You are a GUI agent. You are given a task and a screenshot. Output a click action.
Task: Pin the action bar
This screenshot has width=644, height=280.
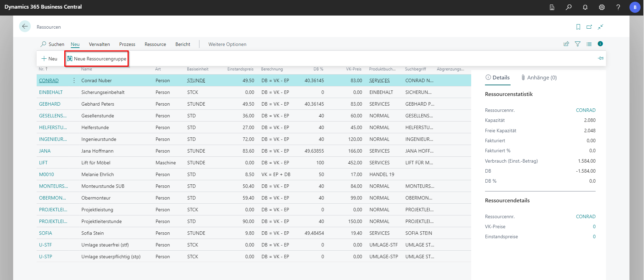pyautogui.click(x=600, y=58)
